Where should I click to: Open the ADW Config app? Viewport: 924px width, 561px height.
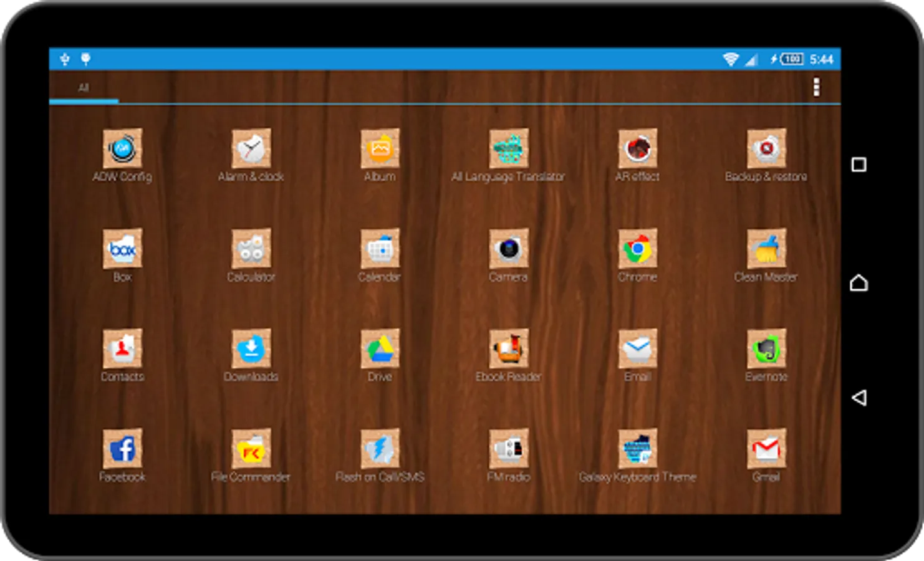click(x=122, y=148)
